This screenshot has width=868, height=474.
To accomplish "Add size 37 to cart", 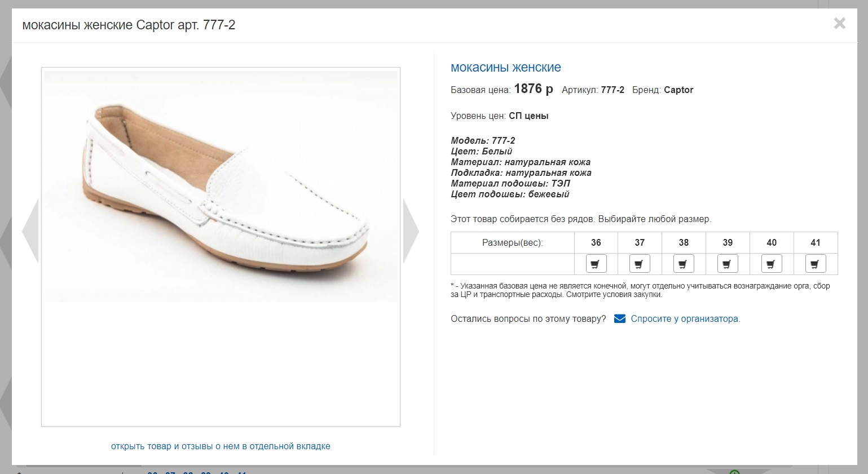I will (x=640, y=264).
